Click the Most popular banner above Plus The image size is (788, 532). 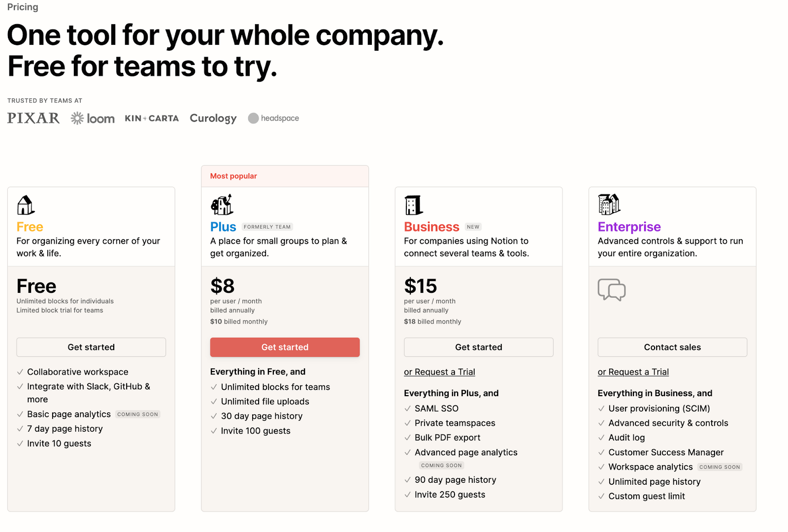[285, 176]
